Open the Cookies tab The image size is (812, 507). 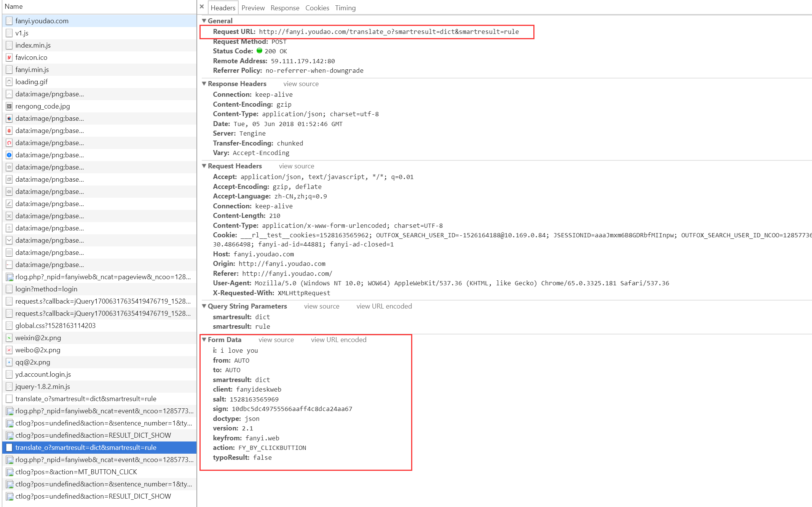tap(317, 8)
